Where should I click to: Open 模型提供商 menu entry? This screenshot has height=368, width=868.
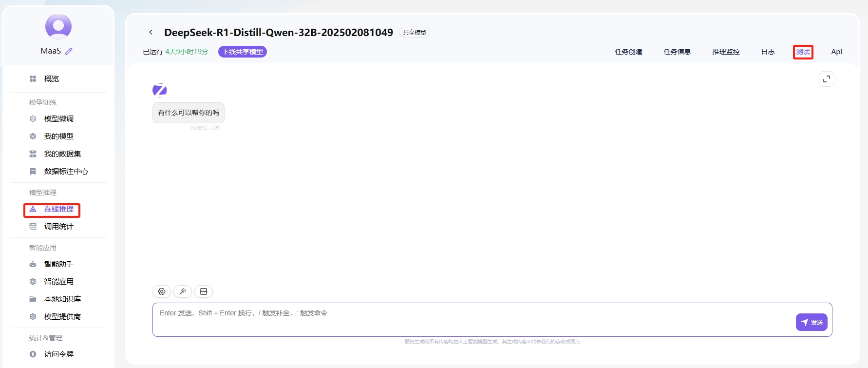point(62,316)
